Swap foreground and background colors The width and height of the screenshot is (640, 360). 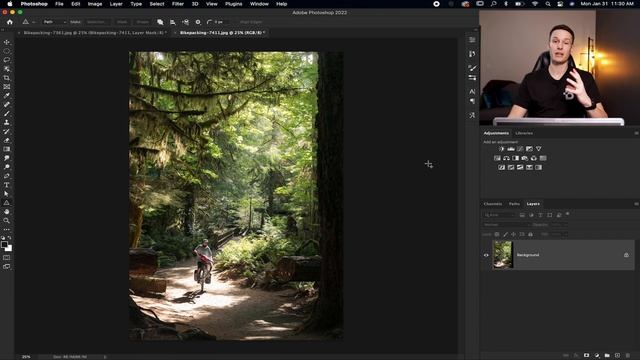click(x=10, y=238)
